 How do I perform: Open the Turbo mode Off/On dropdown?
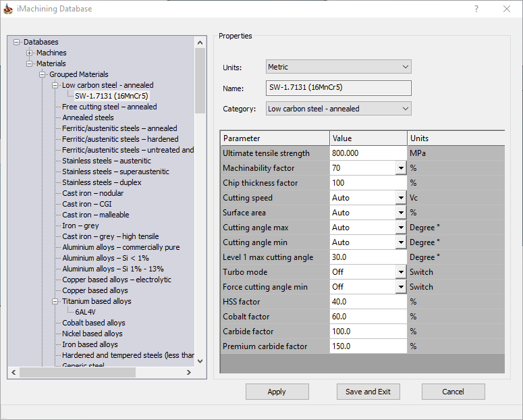tap(401, 272)
